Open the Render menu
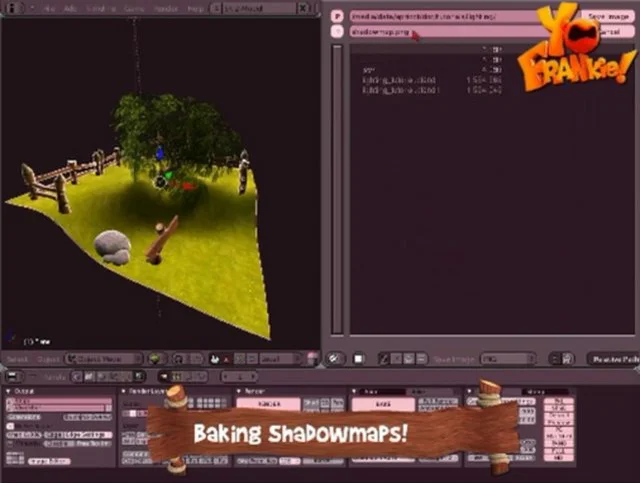Viewport: 640px width, 483px height. [x=165, y=8]
